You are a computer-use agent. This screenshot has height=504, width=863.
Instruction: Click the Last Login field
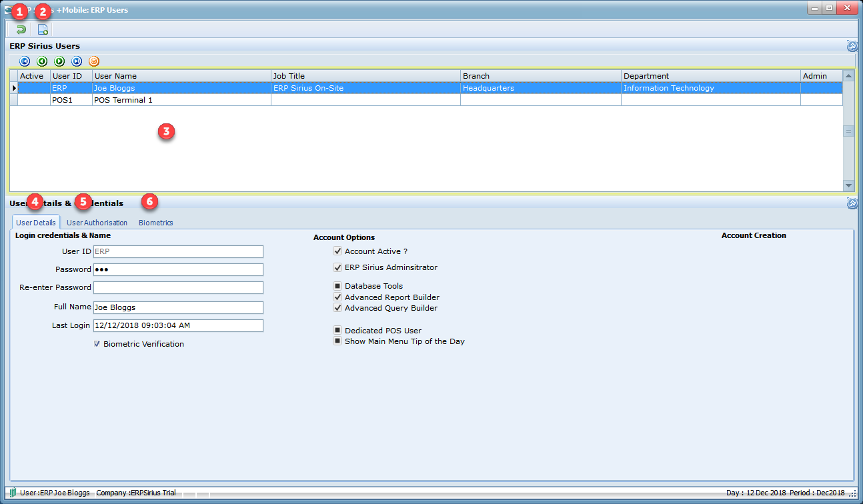tap(178, 325)
